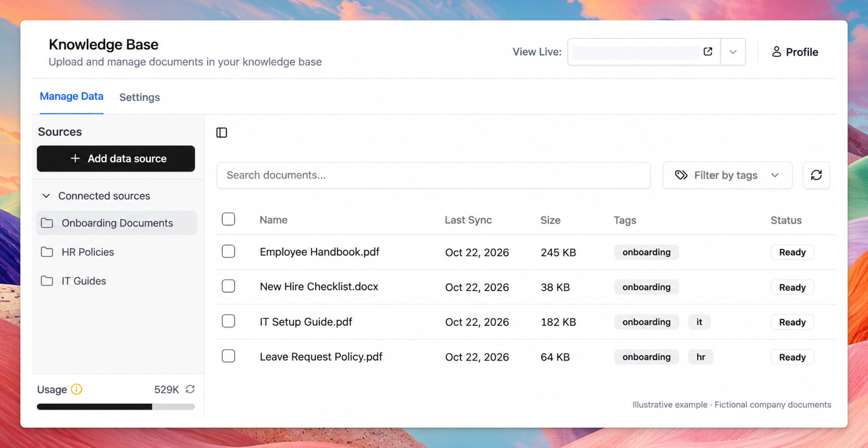Switch to the Settings tab

click(x=140, y=97)
